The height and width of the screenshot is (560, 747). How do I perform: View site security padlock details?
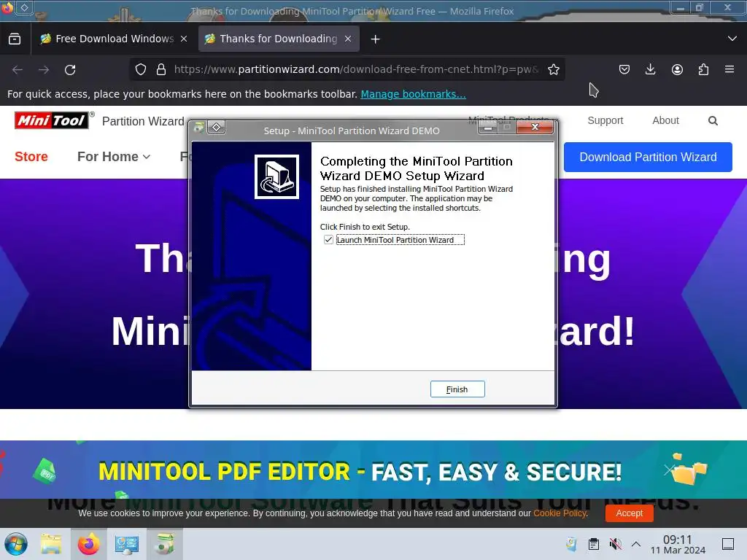[161, 69]
